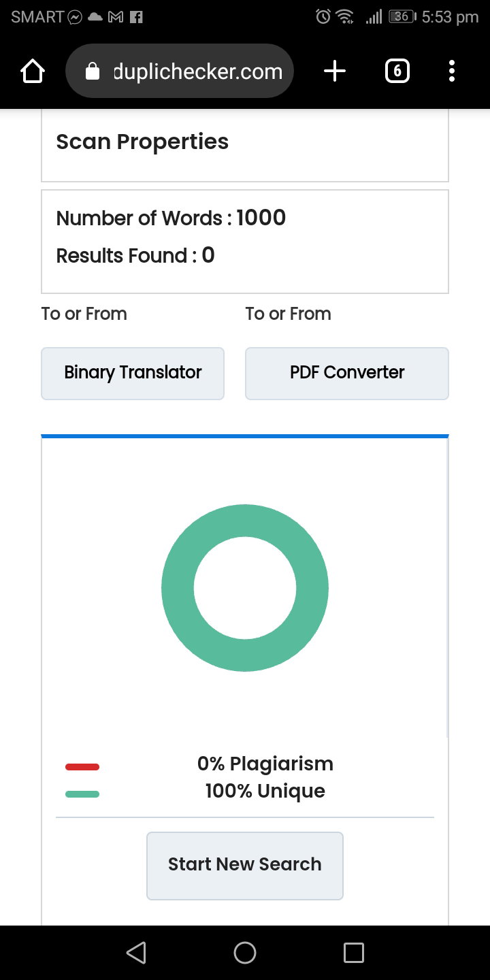Screen dimensions: 490x980
Task: Open the Binary Translator tool
Action: (x=133, y=374)
